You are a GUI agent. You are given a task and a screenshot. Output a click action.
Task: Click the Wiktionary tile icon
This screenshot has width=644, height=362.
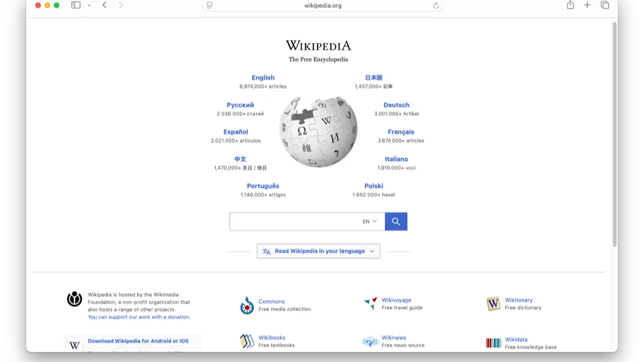click(493, 304)
